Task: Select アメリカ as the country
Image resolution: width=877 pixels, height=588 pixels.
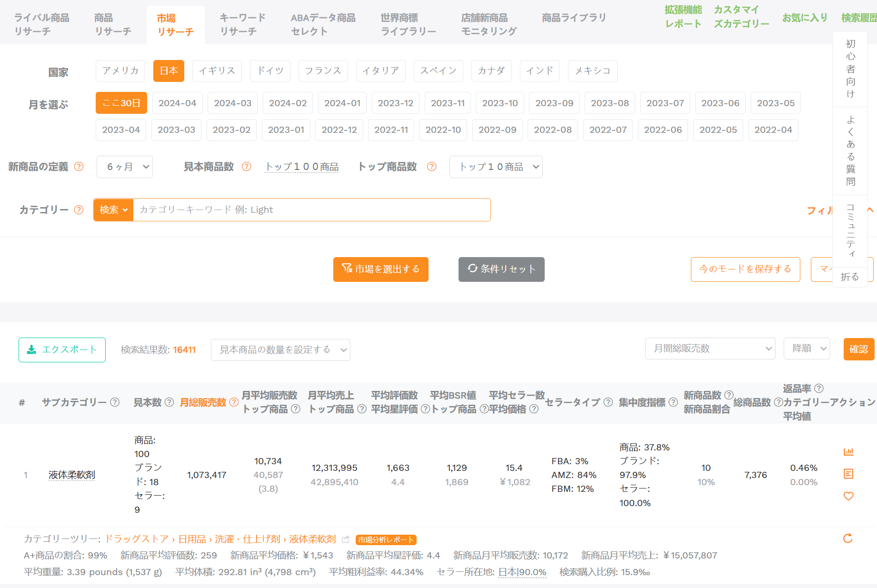Action: click(x=120, y=71)
